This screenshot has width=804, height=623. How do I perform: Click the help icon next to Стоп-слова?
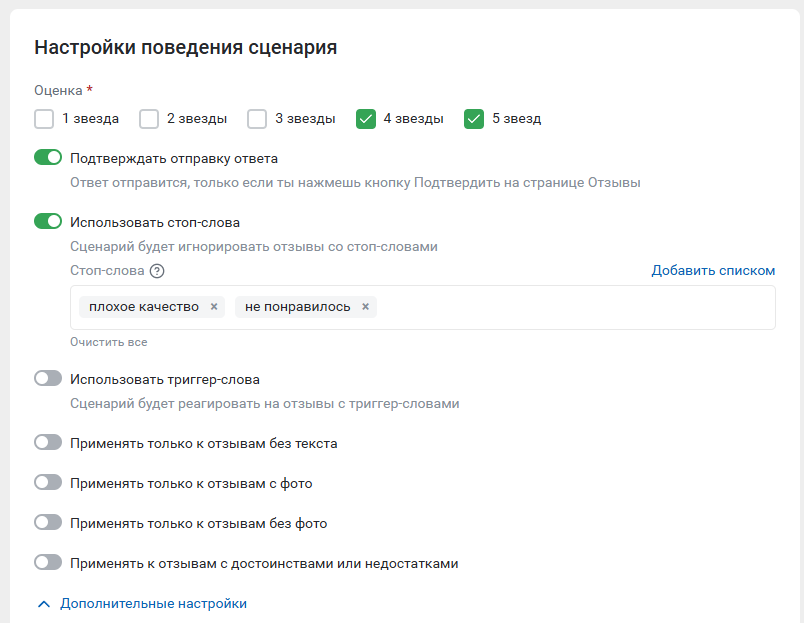[x=157, y=271]
